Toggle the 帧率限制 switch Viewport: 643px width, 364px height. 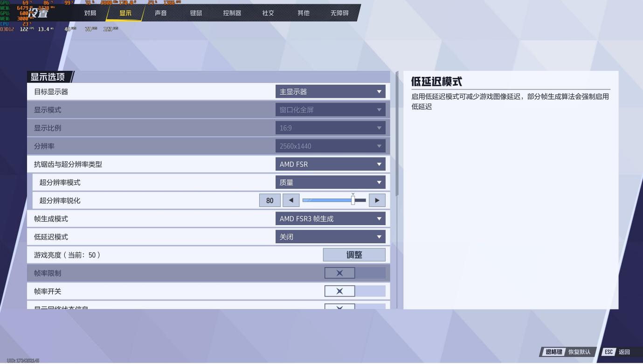point(355,273)
